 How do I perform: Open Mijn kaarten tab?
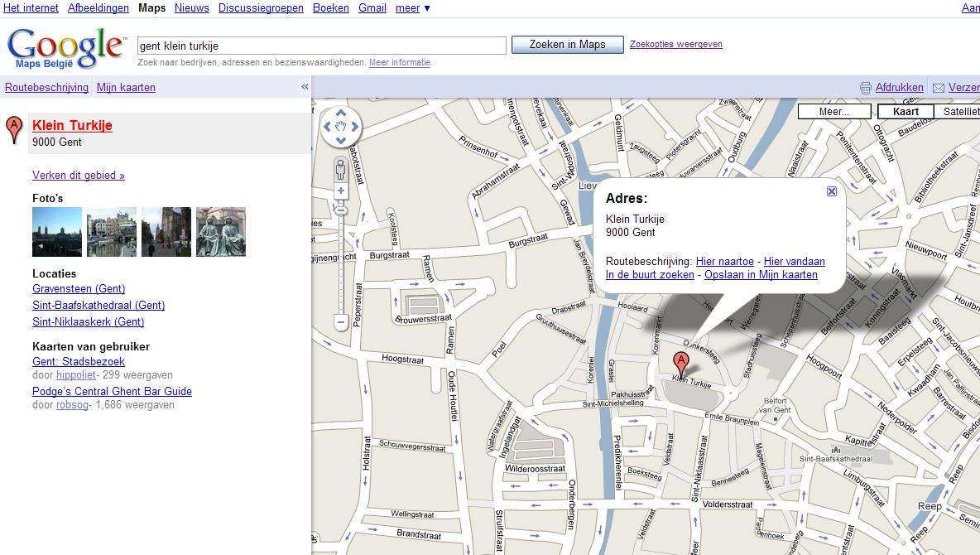126,88
